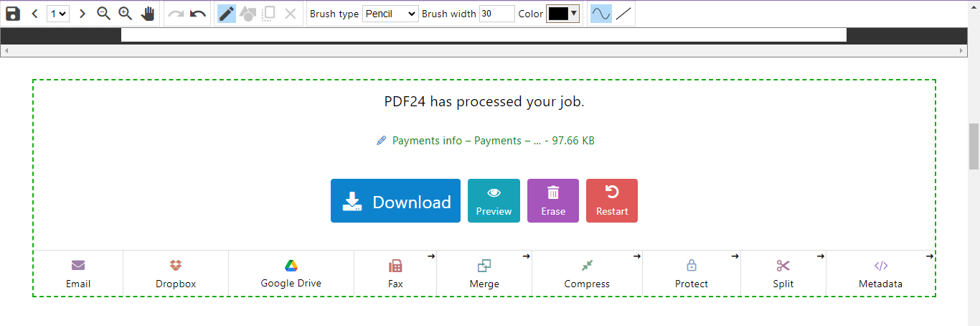Click the selection tool icon

point(269,14)
